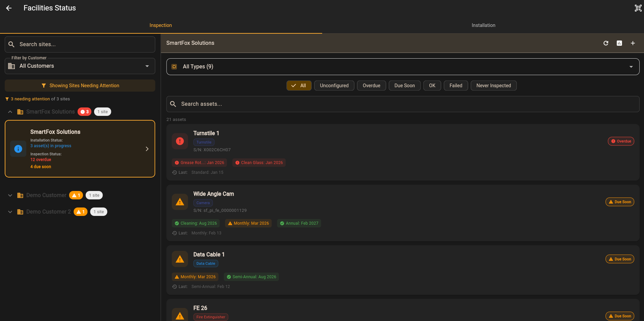Click the Search sites input field
The image size is (644, 321).
pyautogui.click(x=80, y=44)
